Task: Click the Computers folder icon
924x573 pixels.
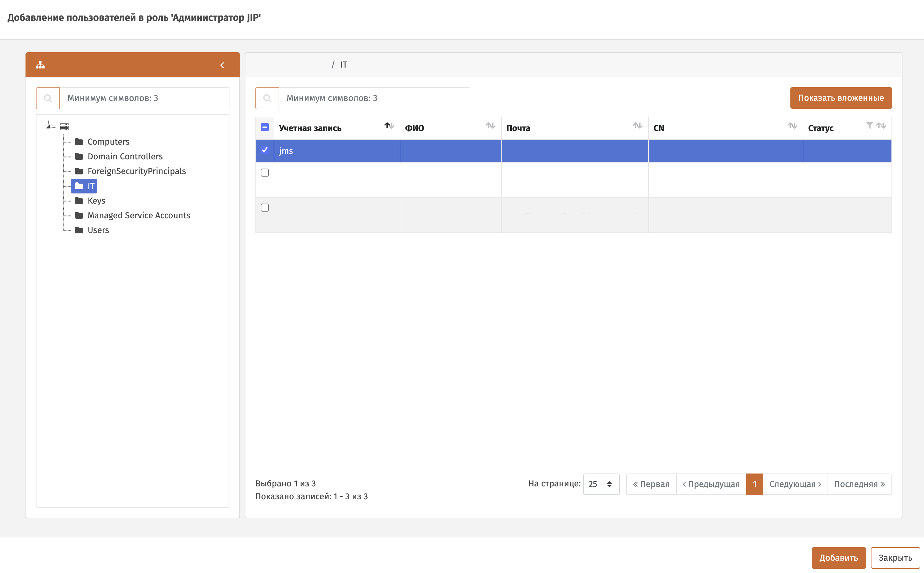Action: [x=79, y=142]
